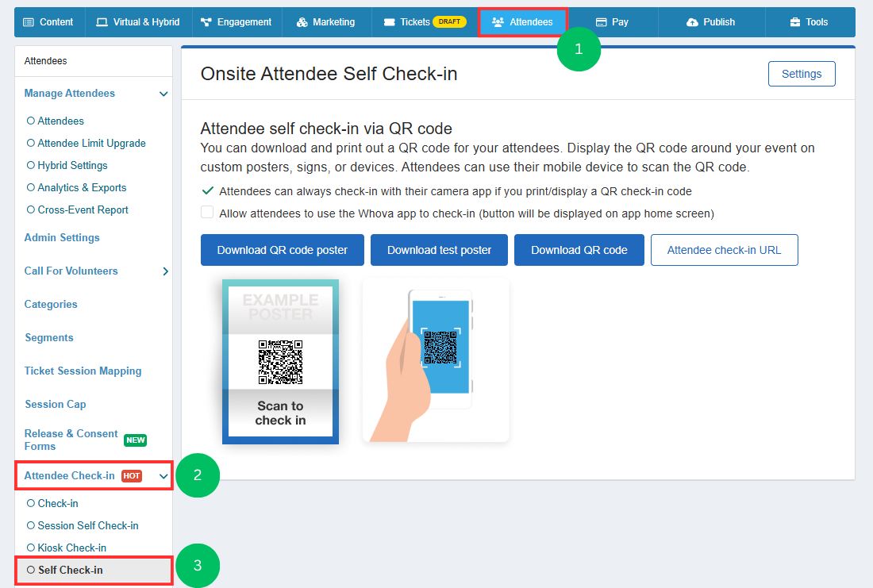Select the Session Self Check-in option
Screen dimensions: 873x588
point(83,525)
